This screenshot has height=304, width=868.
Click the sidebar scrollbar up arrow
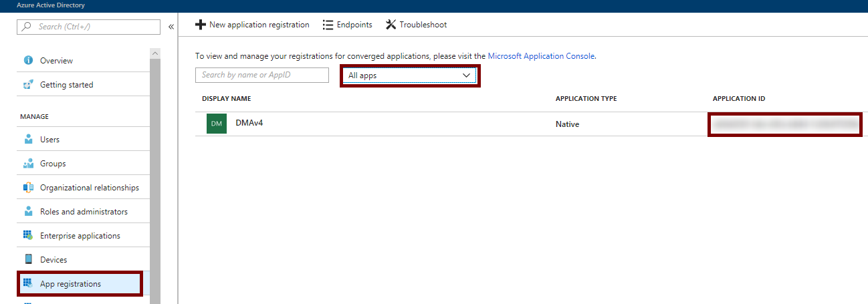(x=156, y=53)
